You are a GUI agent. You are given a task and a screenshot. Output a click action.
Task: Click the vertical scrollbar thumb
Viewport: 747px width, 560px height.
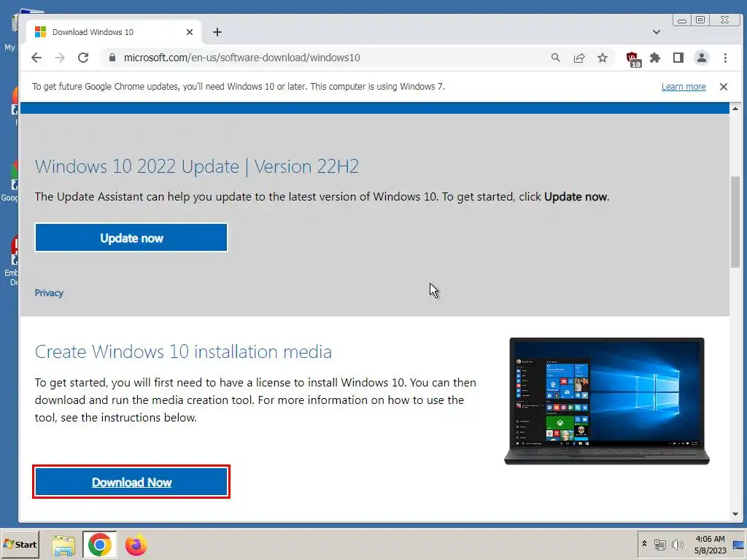tap(735, 222)
